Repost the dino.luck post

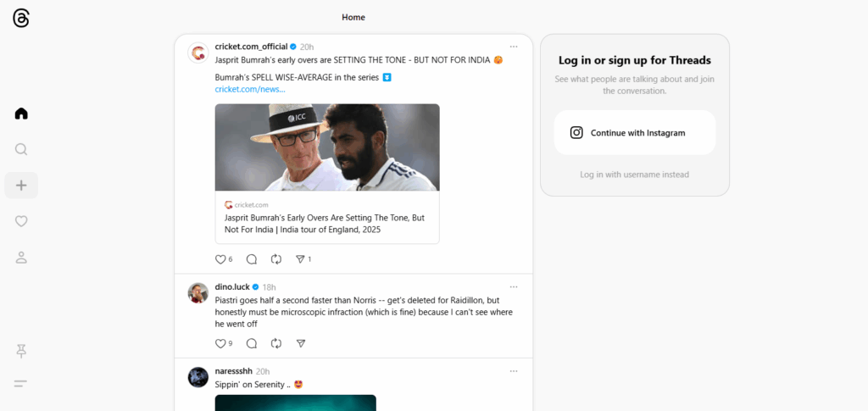[276, 343]
